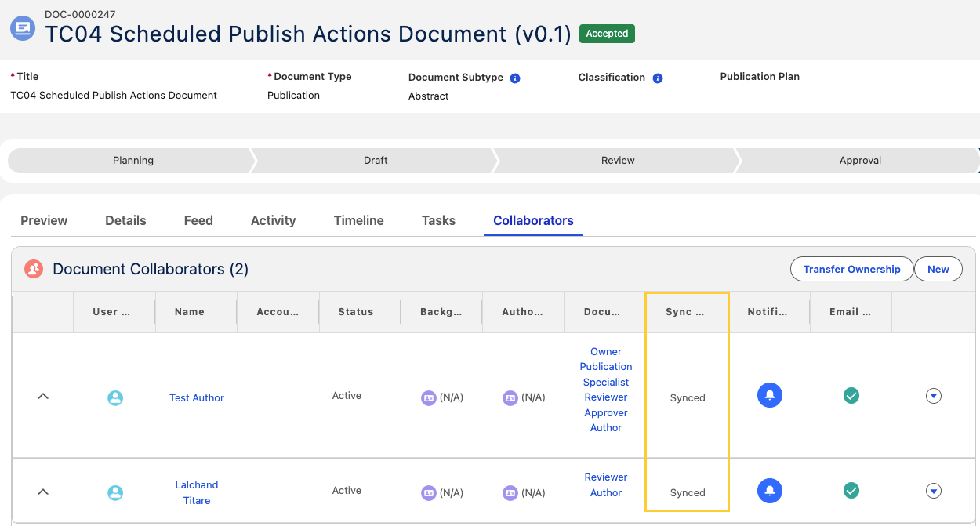Click the Accepted status badge
The width and height of the screenshot is (980, 526).
(607, 34)
